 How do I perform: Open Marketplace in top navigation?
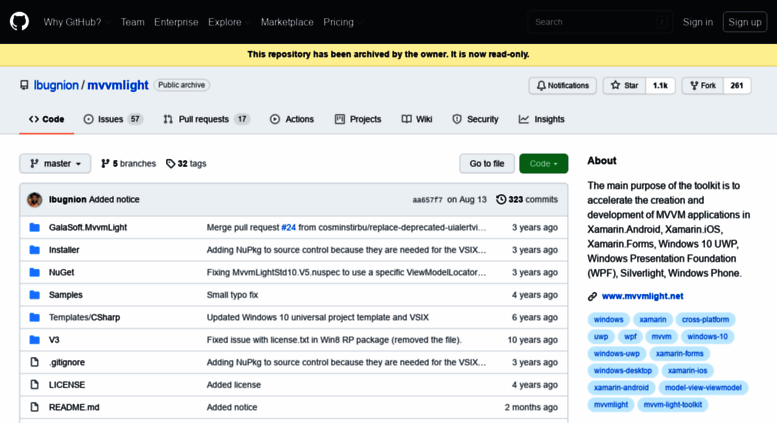[x=287, y=22]
